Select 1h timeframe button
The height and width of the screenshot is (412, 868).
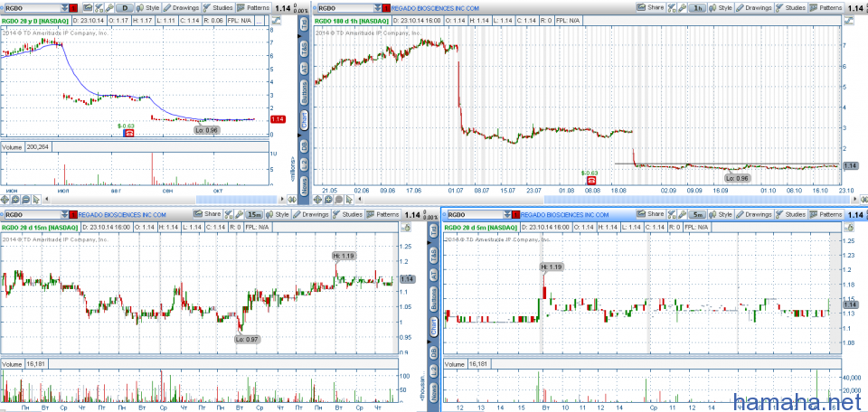click(x=697, y=8)
